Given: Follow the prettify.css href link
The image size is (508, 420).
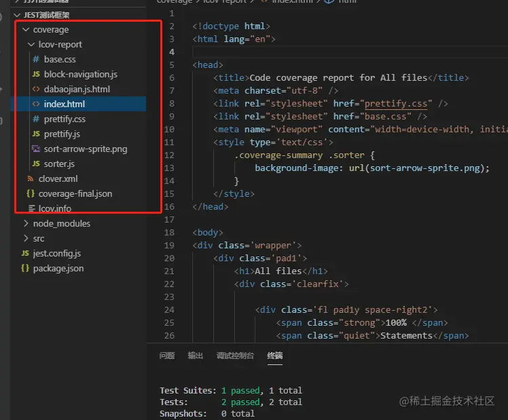Looking at the screenshot, I should pos(396,104).
